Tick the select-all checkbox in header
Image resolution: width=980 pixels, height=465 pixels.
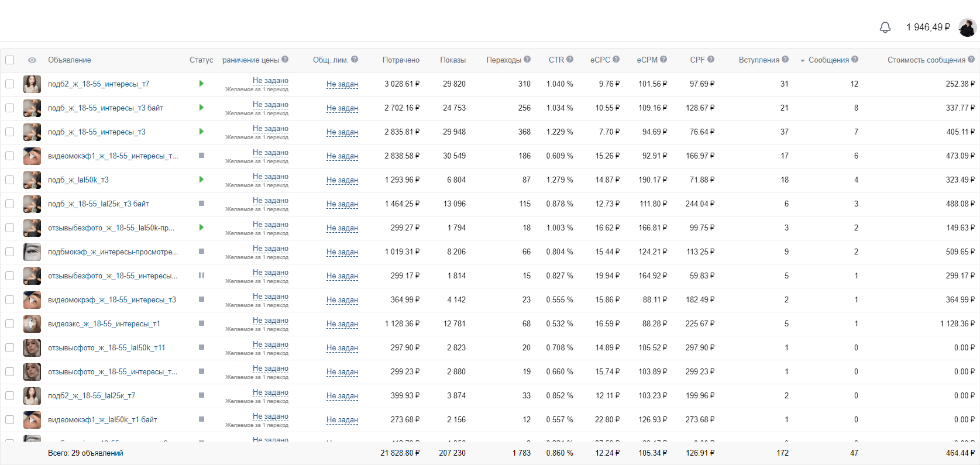10,60
